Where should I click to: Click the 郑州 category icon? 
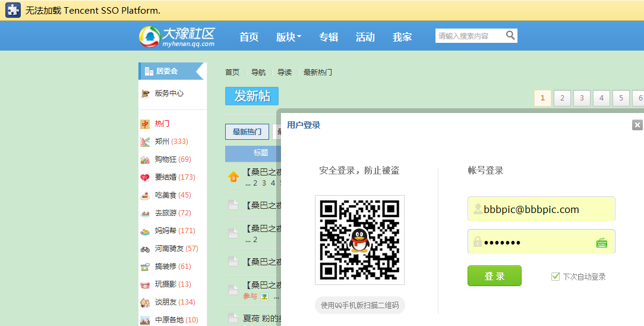(x=145, y=142)
